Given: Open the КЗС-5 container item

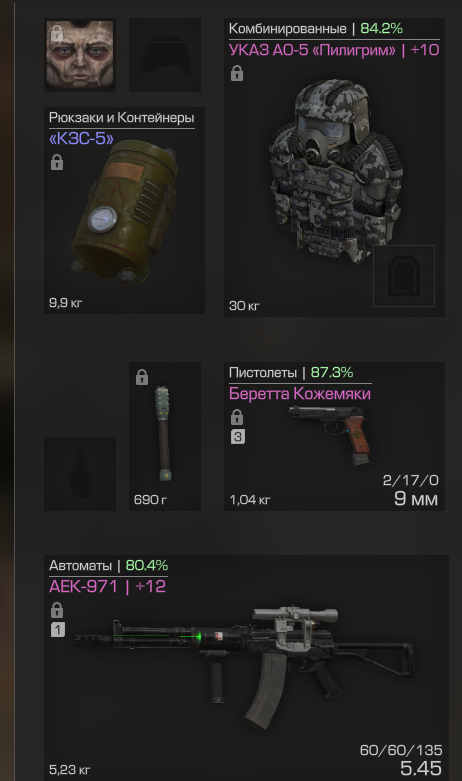Looking at the screenshot, I should pyautogui.click(x=124, y=210).
